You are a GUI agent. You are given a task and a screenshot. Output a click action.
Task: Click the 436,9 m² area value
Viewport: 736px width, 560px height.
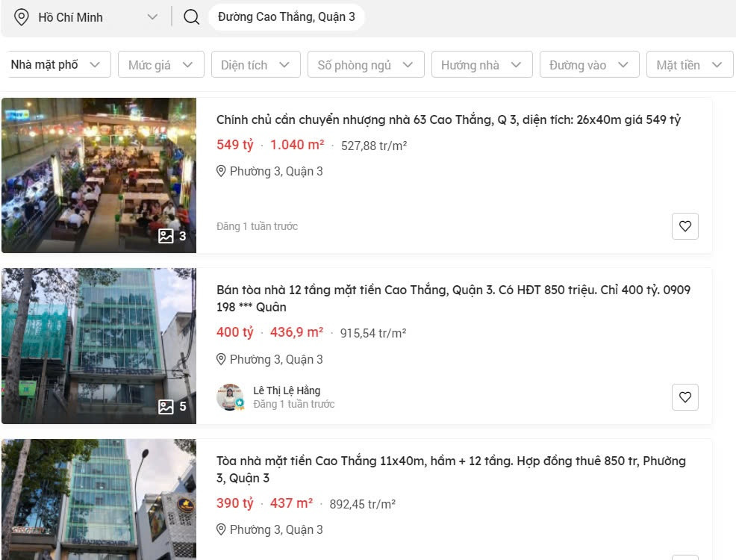[x=296, y=332]
